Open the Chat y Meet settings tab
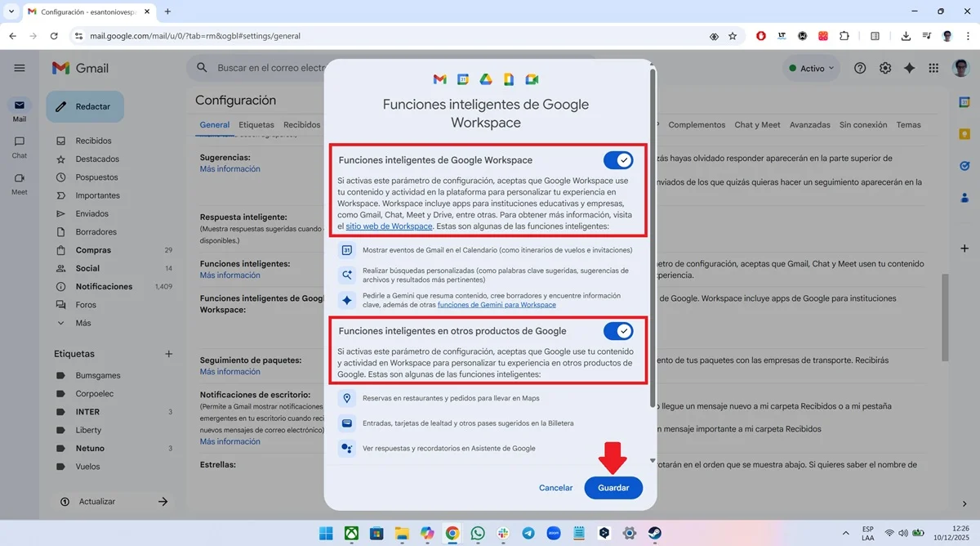This screenshot has height=546, width=980. [757, 125]
